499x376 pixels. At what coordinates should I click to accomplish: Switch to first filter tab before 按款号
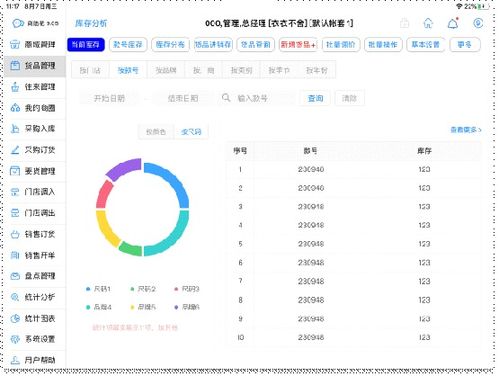[90, 70]
